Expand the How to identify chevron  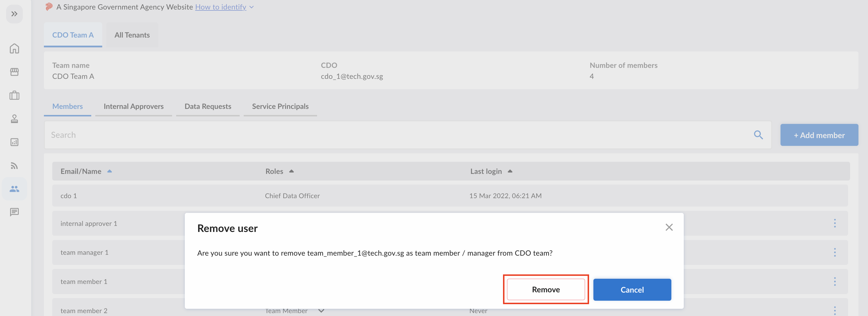click(x=252, y=7)
